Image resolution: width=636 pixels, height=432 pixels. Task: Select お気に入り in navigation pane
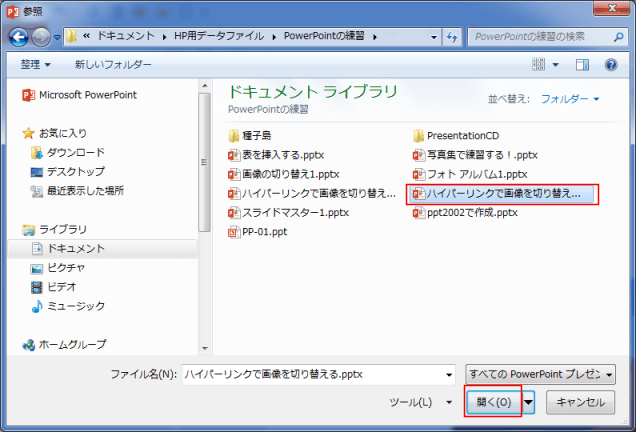coord(55,133)
